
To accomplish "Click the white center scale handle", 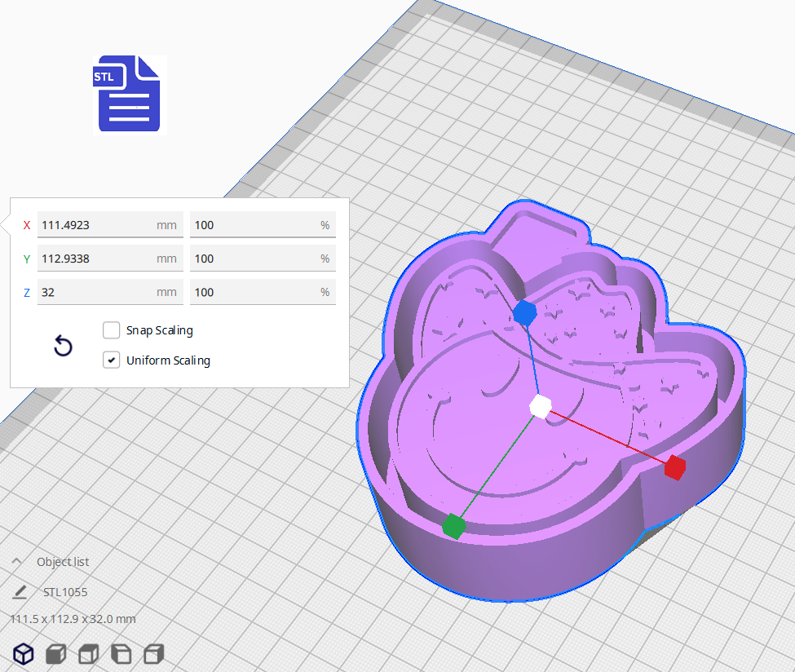I will [541, 407].
